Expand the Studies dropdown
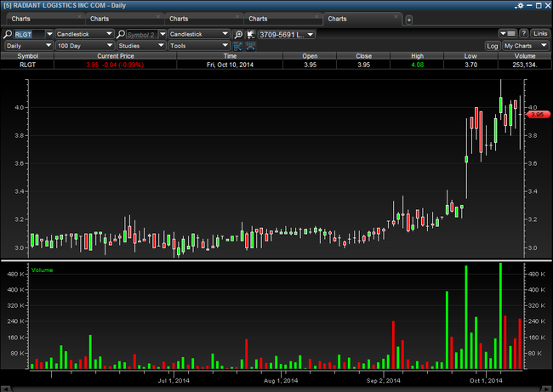This screenshot has width=553, height=392. coord(140,46)
